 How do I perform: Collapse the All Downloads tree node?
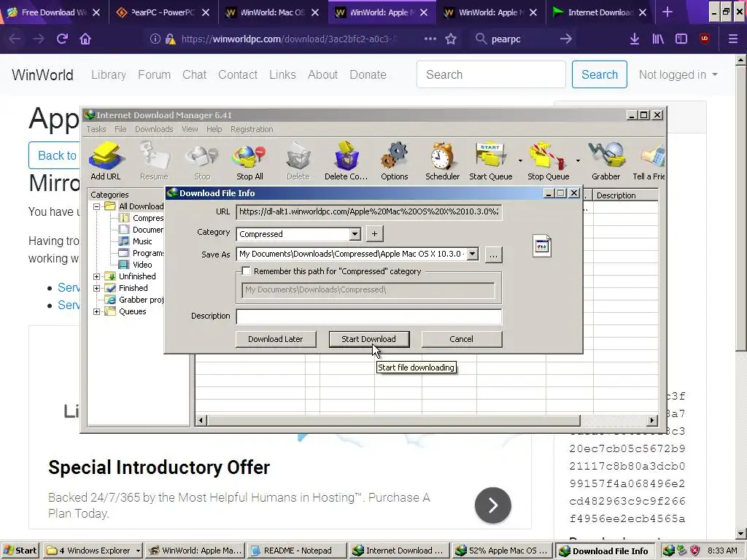coord(96,206)
